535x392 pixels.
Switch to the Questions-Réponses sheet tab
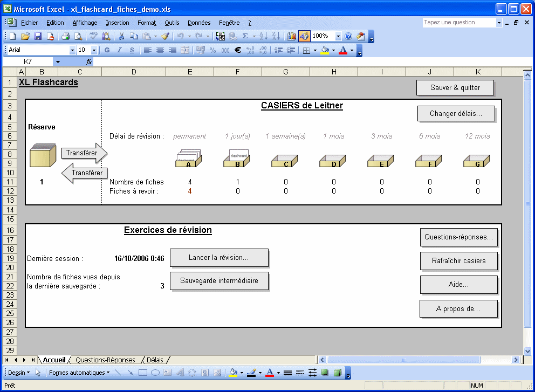tap(105, 360)
